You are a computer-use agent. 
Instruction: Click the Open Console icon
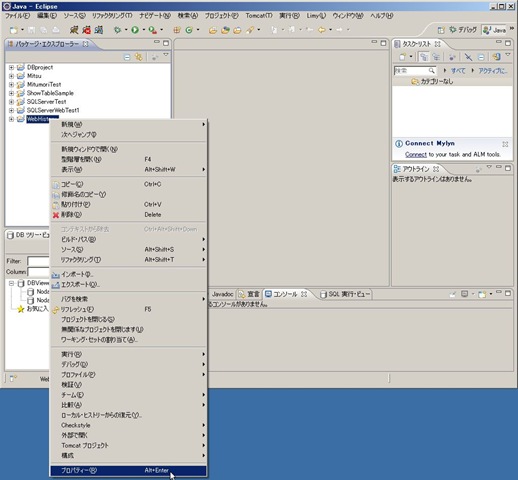tap(482, 294)
